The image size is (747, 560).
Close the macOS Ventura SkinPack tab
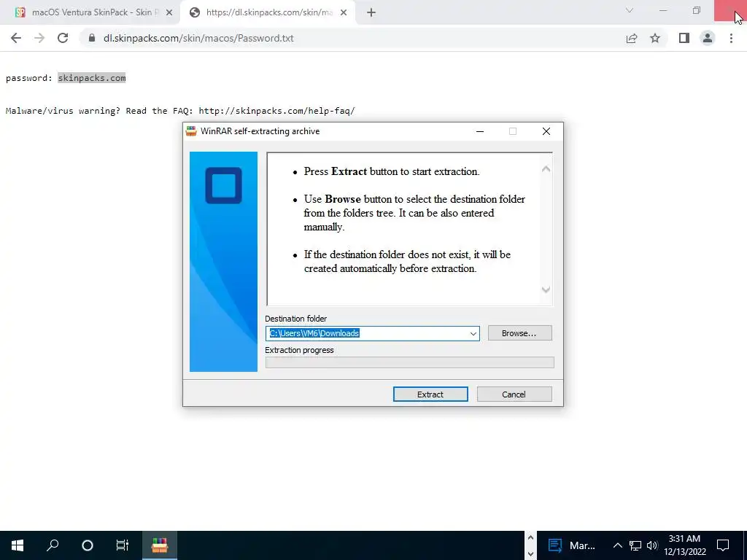(169, 13)
